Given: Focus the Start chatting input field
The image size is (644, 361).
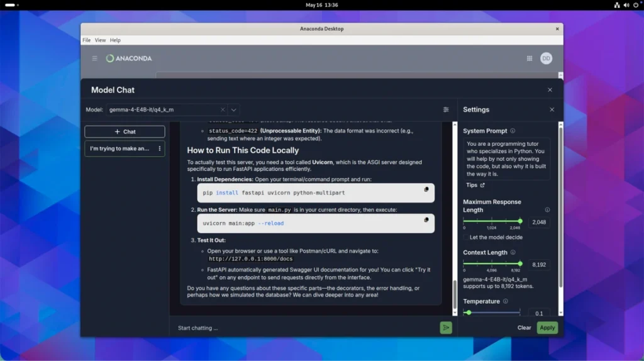Looking at the screenshot, I should 306,328.
